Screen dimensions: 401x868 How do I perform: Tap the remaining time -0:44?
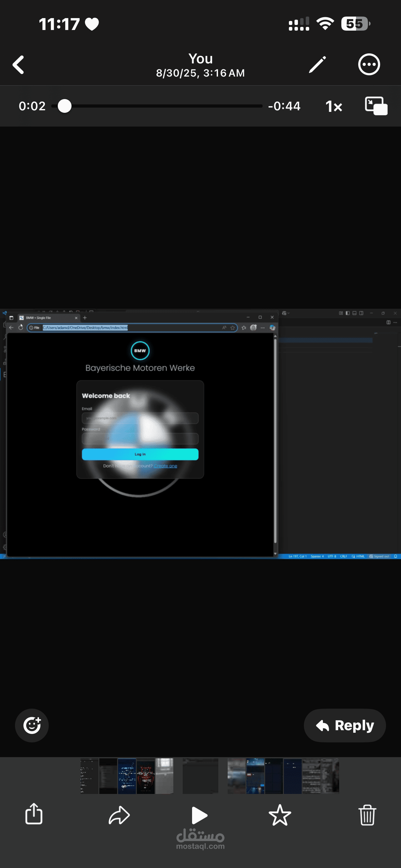[x=284, y=106]
